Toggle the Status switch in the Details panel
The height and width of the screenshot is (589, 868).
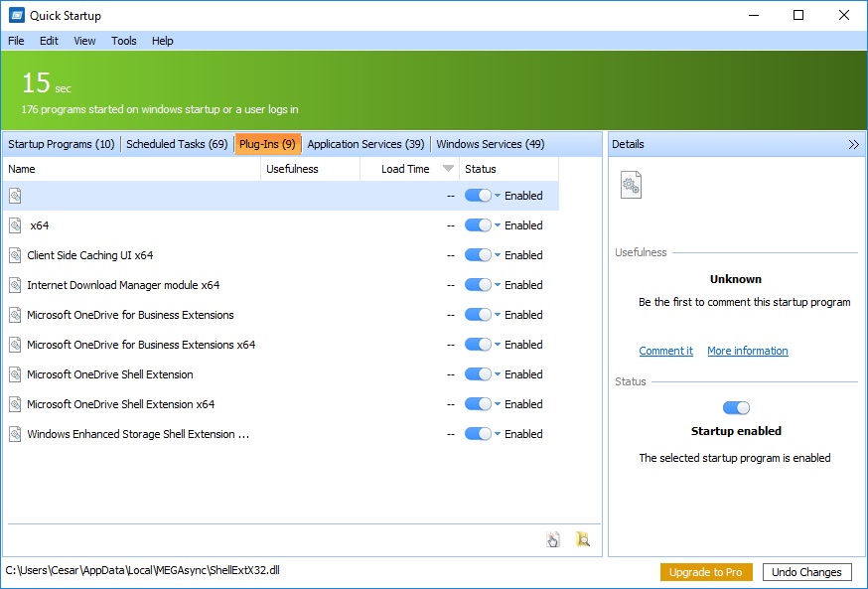(x=737, y=406)
